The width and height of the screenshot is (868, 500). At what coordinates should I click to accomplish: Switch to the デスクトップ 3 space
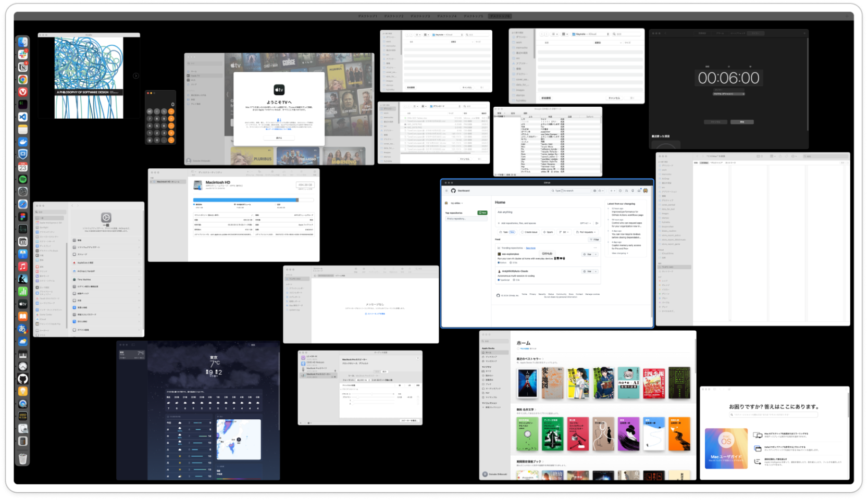420,16
